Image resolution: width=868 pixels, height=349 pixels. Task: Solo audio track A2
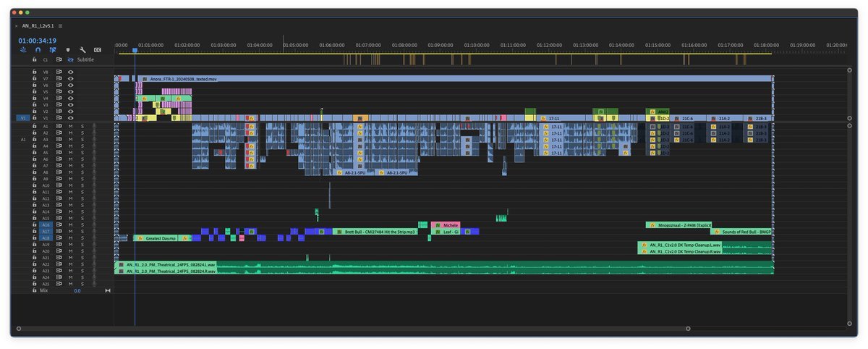82,133
